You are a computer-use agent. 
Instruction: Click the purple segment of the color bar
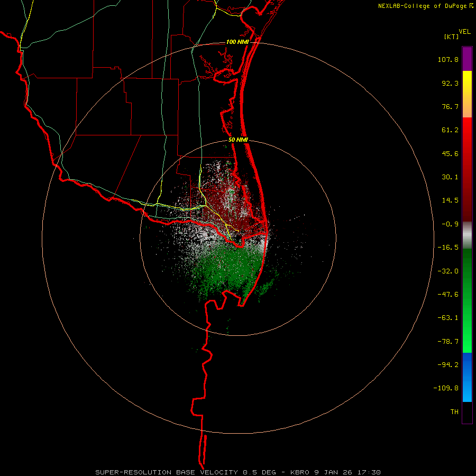pos(467,59)
